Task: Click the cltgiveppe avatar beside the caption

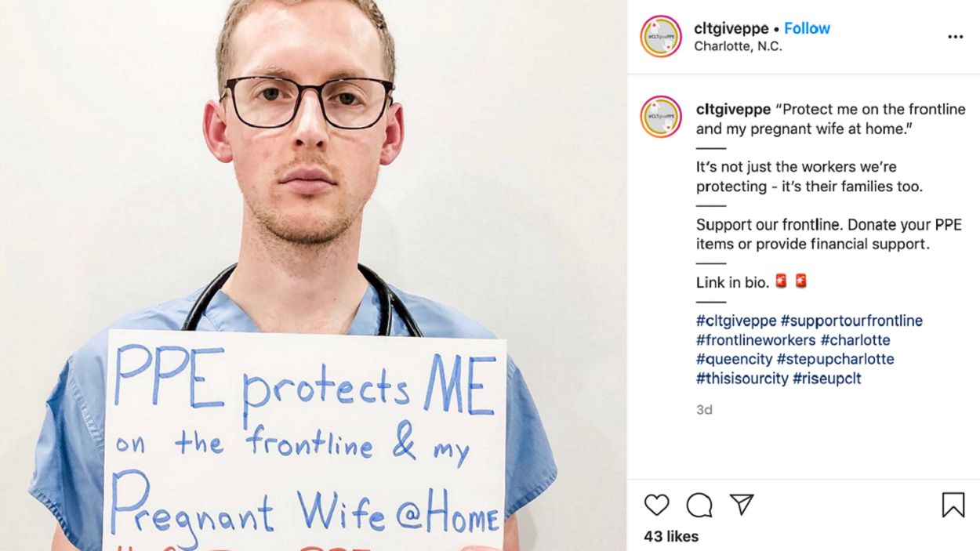Action: point(661,117)
